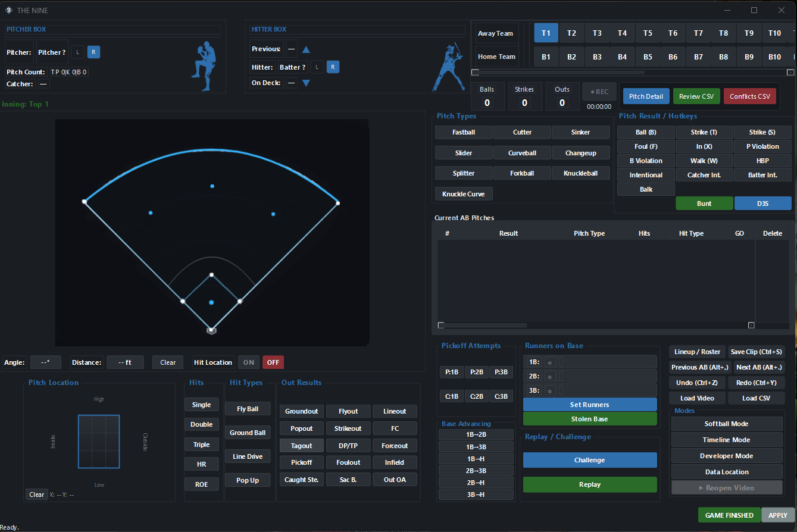Turn the Hit Location toggle ON
The image size is (797, 532).
click(249, 362)
